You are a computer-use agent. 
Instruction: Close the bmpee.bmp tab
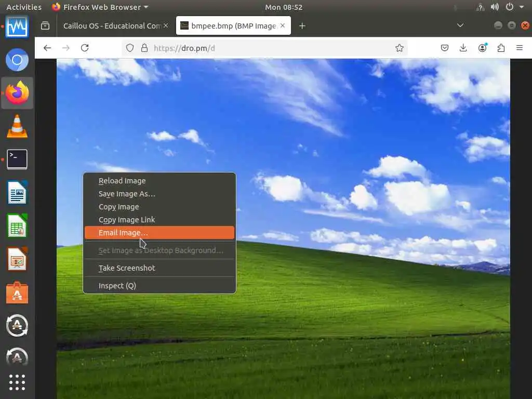coord(283,25)
